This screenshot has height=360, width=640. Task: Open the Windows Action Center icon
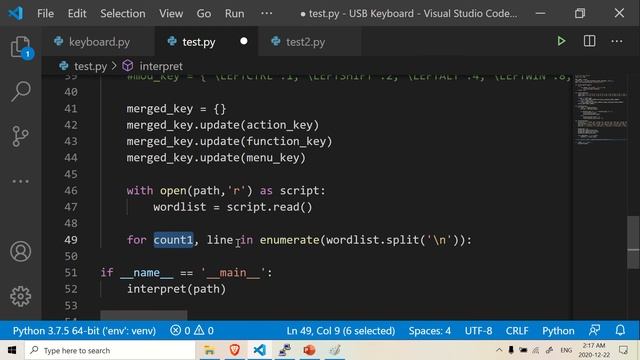623,350
